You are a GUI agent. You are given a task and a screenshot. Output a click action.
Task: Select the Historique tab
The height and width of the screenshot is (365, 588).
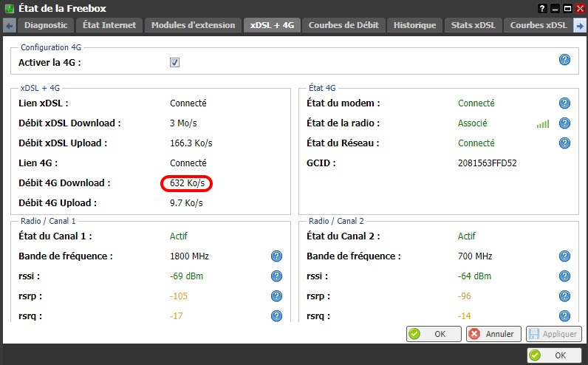coord(414,25)
